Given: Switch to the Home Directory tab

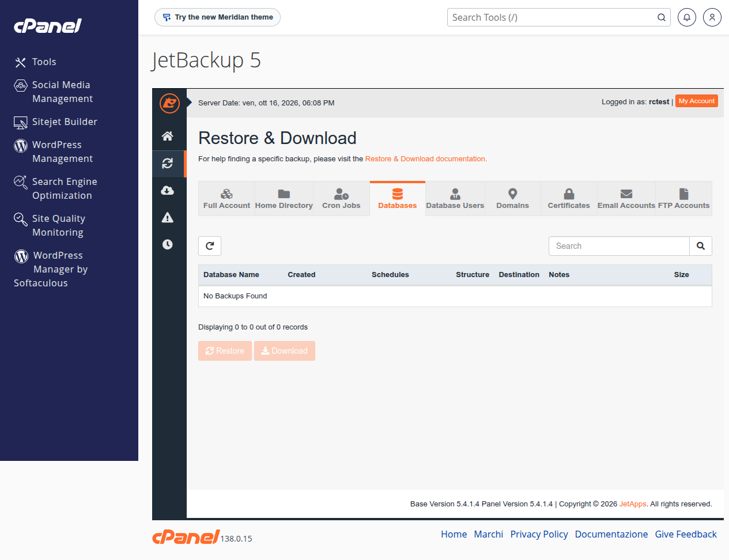Looking at the screenshot, I should [x=284, y=199].
